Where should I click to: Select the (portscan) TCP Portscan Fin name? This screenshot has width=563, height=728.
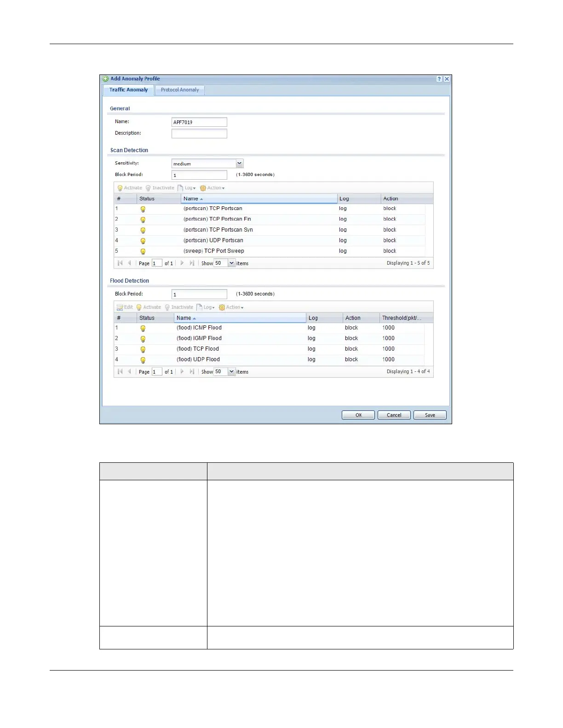(217, 219)
